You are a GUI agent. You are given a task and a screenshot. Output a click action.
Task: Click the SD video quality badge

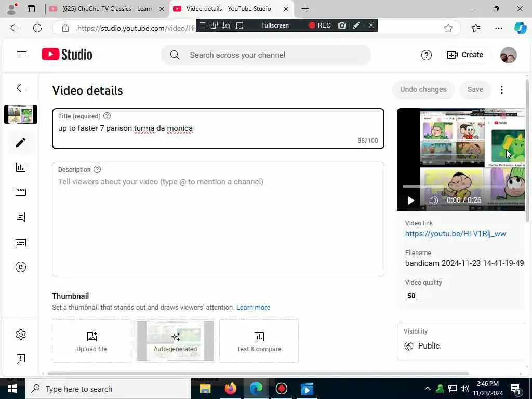411,296
